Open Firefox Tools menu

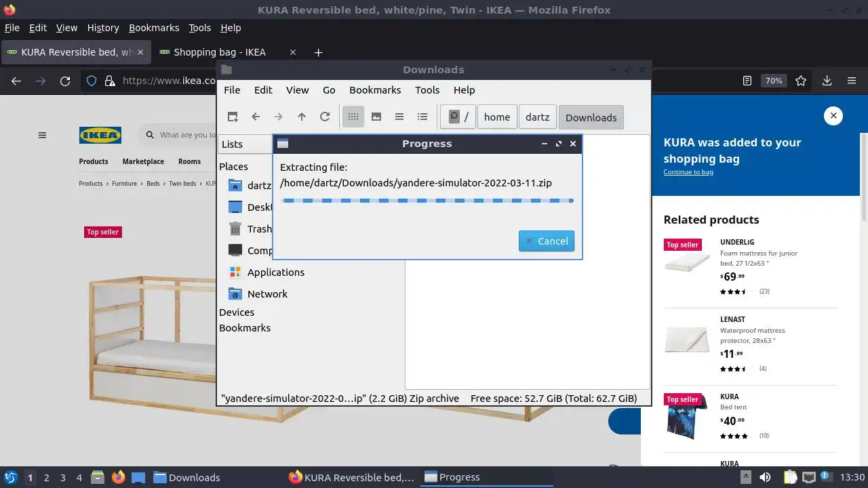tap(199, 28)
